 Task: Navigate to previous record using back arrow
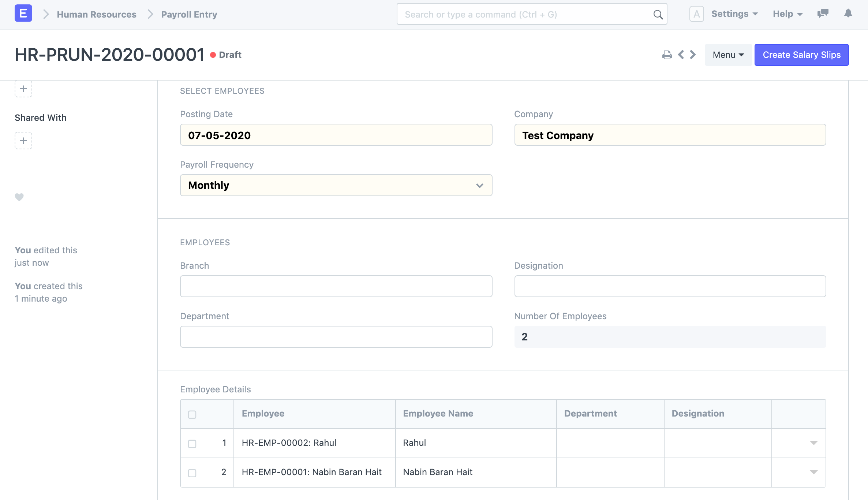[682, 55]
